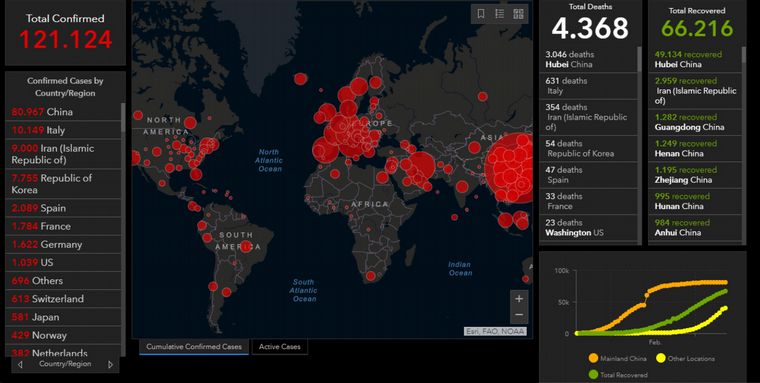The width and height of the screenshot is (760, 383).
Task: Click the large red circle over China
Action: tap(510, 167)
